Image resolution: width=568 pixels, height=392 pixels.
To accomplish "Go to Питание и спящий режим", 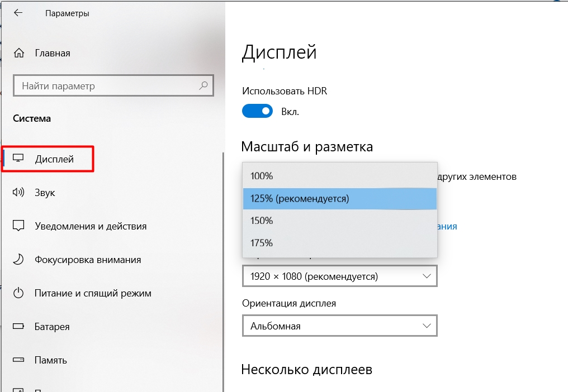I will (x=93, y=293).
